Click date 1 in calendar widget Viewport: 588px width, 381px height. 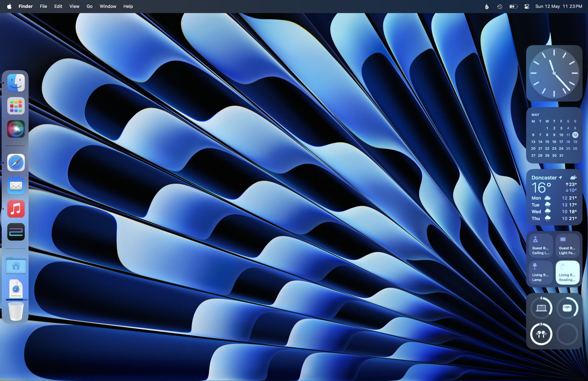547,128
